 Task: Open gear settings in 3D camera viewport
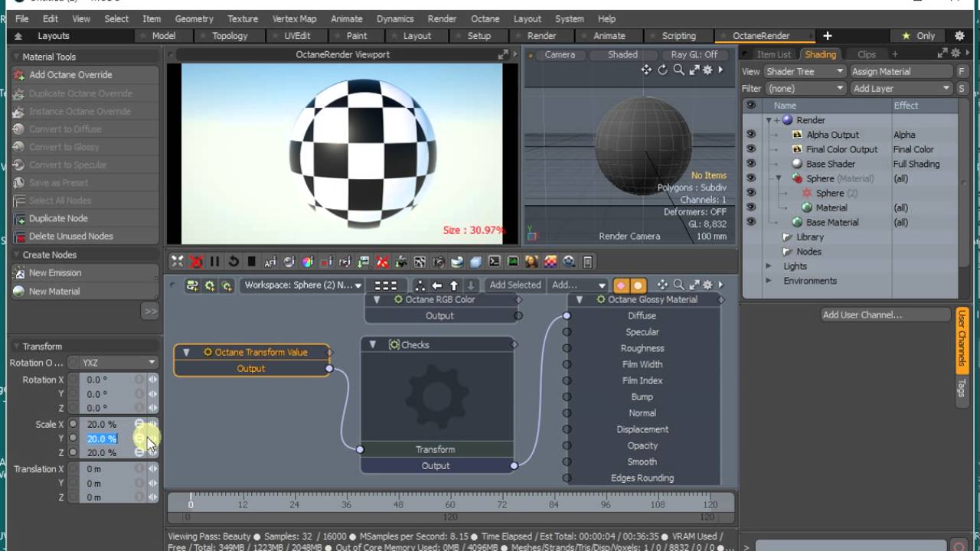707,70
